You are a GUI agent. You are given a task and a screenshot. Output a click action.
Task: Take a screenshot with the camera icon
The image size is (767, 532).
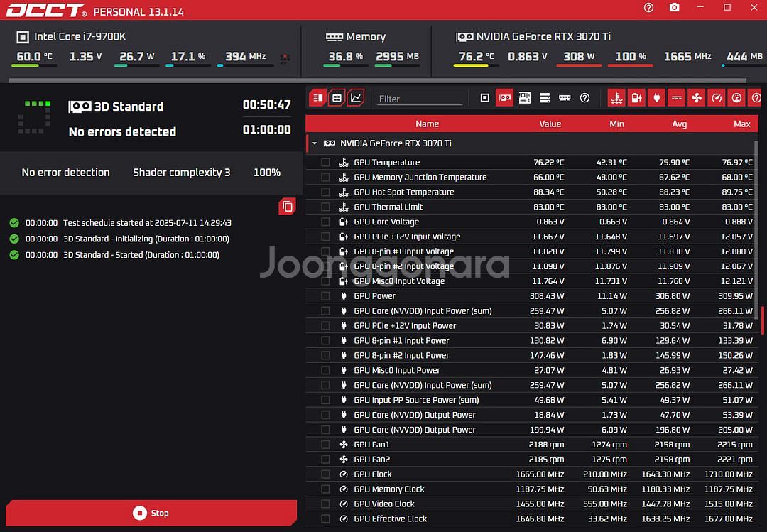click(675, 8)
